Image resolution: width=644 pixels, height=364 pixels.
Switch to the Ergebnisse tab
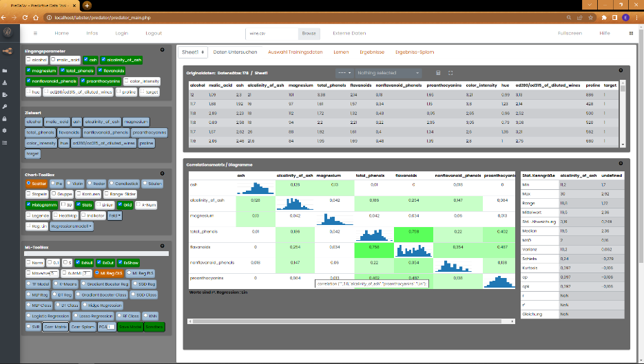371,52
